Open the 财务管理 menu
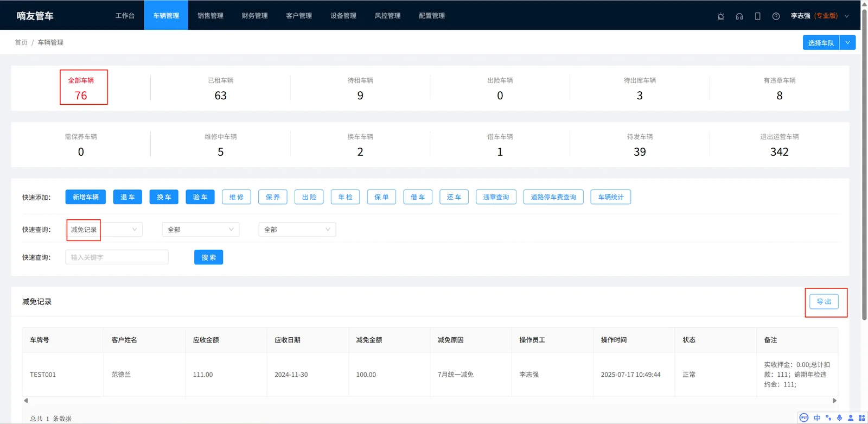Viewport: 868px width, 424px height. tap(254, 15)
